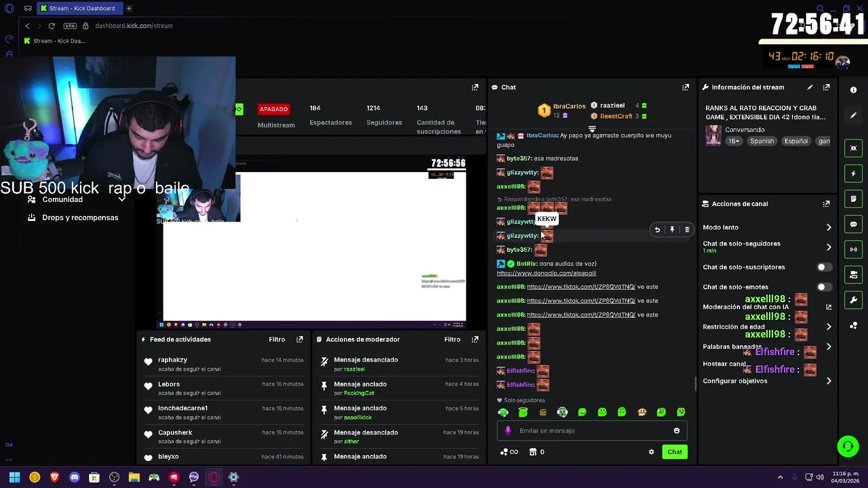The height and width of the screenshot is (488, 868).
Task: Click the pencil edit icon in right sidebar
Action: click(853, 115)
